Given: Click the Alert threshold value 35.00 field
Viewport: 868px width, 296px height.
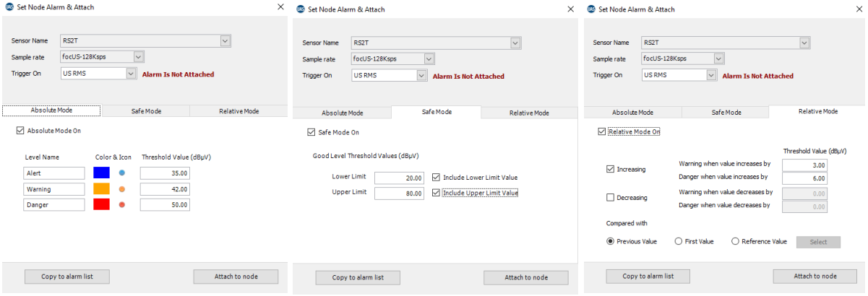Looking at the screenshot, I should click(165, 173).
